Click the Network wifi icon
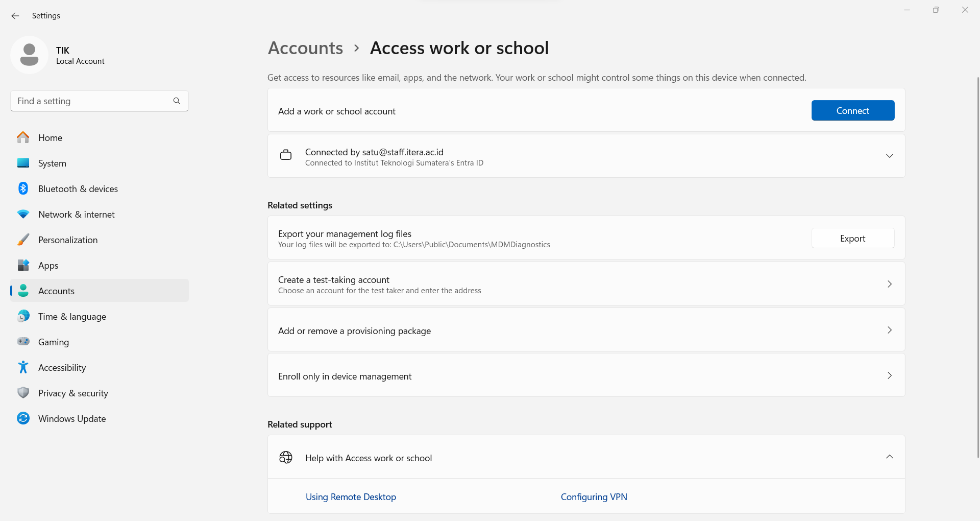This screenshot has height=521, width=980. coord(23,214)
